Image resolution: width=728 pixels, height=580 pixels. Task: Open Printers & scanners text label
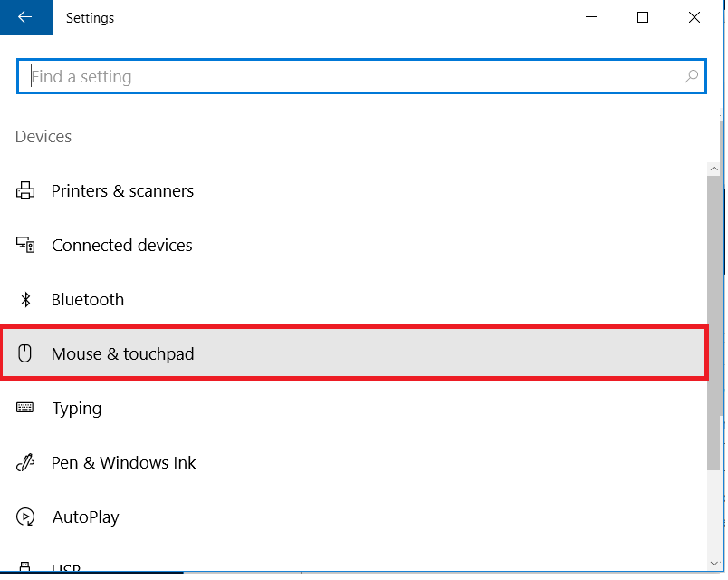[122, 191]
